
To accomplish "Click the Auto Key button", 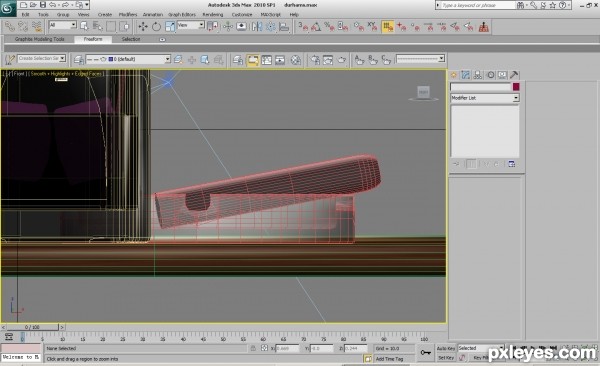I will tap(446, 348).
